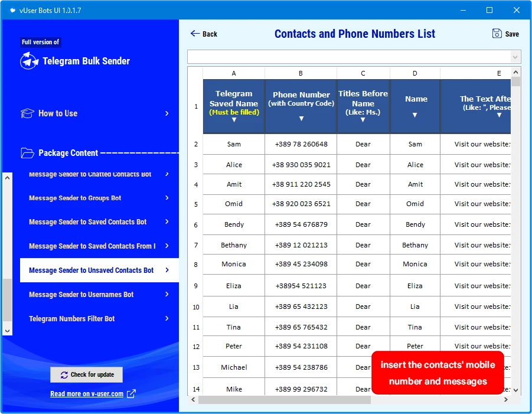The height and width of the screenshot is (414, 532).
Task: Go Back to the previous page
Action: click(204, 34)
